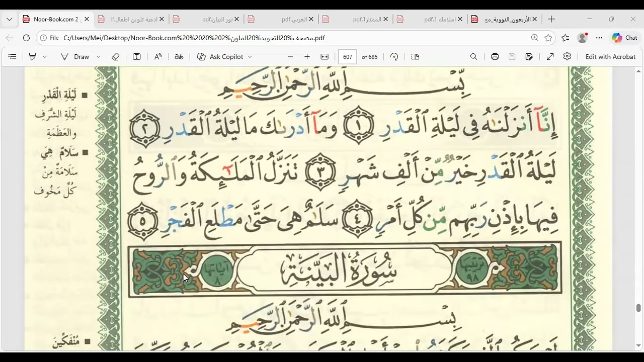Expand the Ask Copilot dropdown arrow
644x362 pixels.
pos(250,57)
